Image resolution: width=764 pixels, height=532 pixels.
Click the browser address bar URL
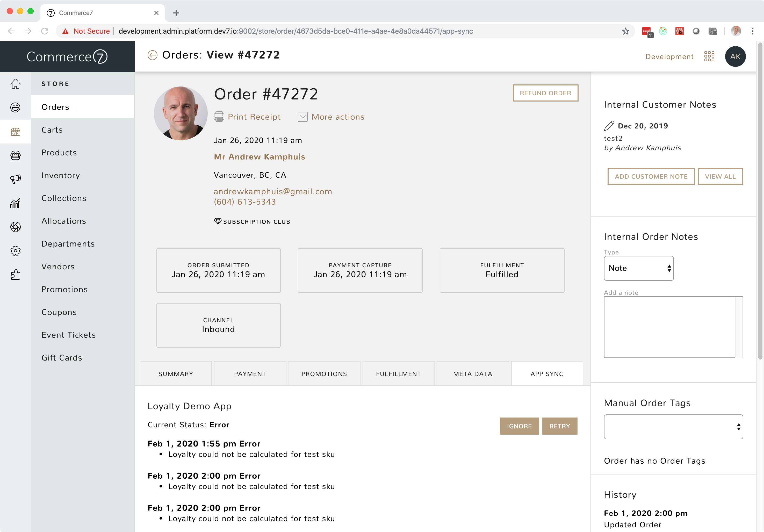point(295,31)
